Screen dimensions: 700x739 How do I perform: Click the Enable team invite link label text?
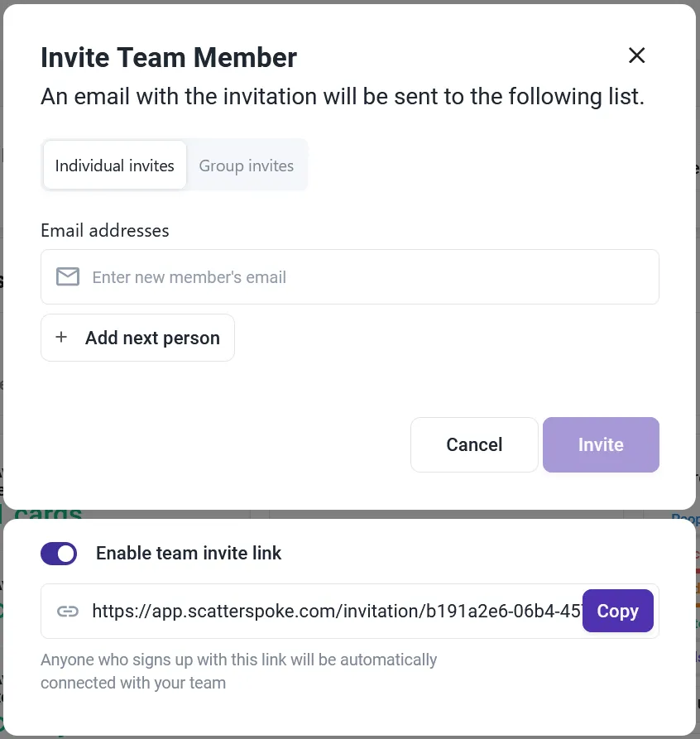click(x=189, y=553)
